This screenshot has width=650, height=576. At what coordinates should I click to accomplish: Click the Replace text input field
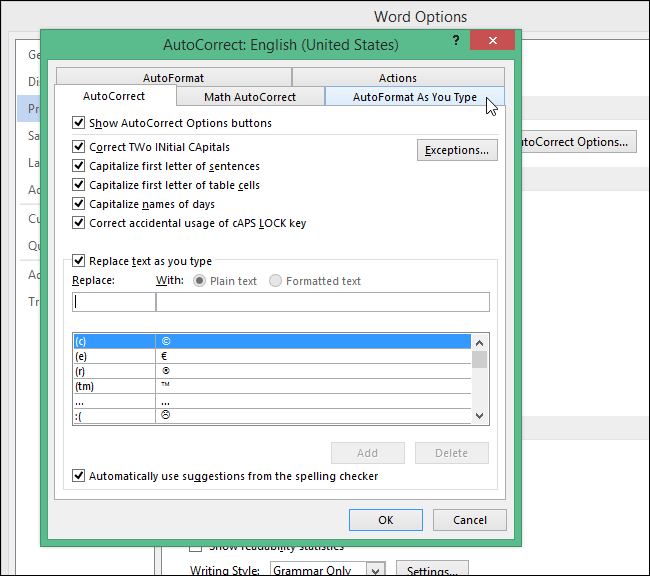click(114, 302)
